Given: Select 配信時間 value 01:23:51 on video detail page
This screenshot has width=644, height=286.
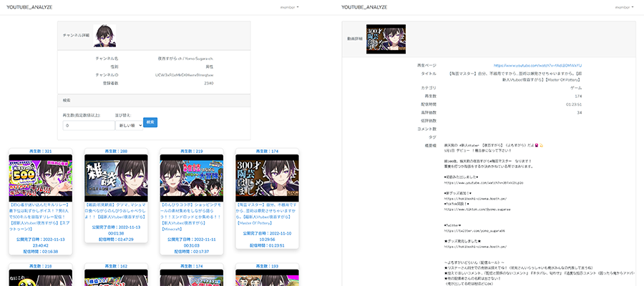Looking at the screenshot, I should coord(574,104).
